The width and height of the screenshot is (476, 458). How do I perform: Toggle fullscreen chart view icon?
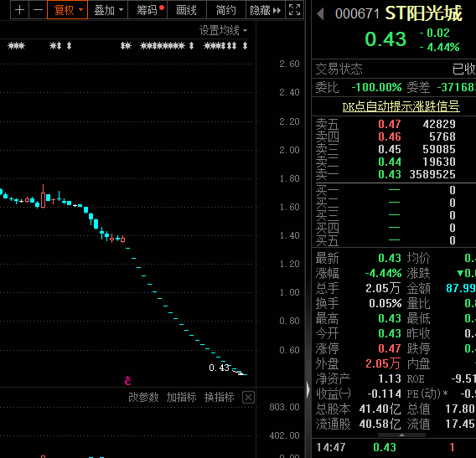click(294, 10)
